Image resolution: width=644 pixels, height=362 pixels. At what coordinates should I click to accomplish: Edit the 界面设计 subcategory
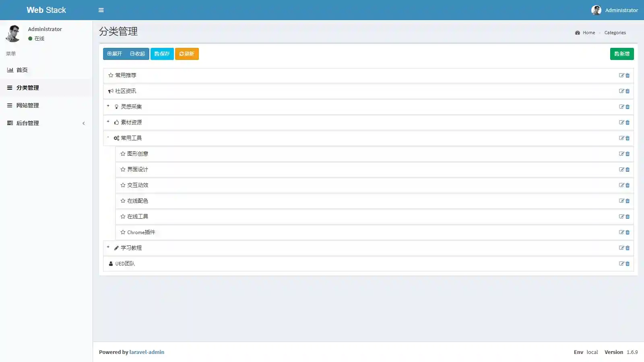621,169
